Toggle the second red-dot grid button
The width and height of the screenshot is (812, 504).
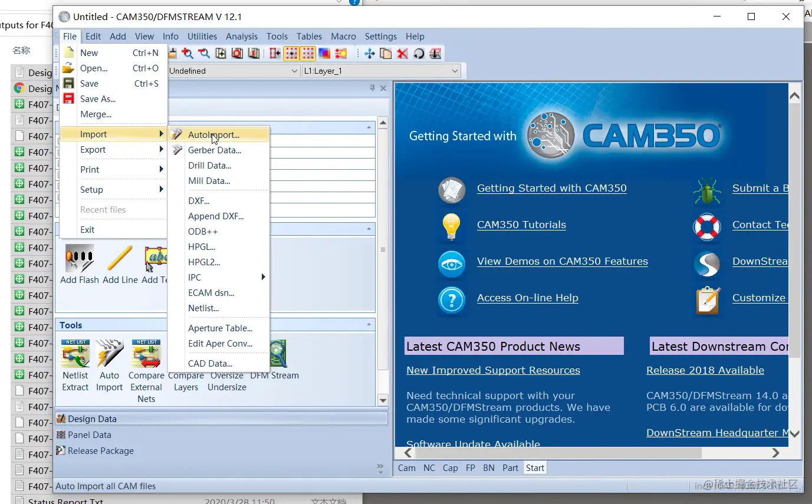[308, 54]
